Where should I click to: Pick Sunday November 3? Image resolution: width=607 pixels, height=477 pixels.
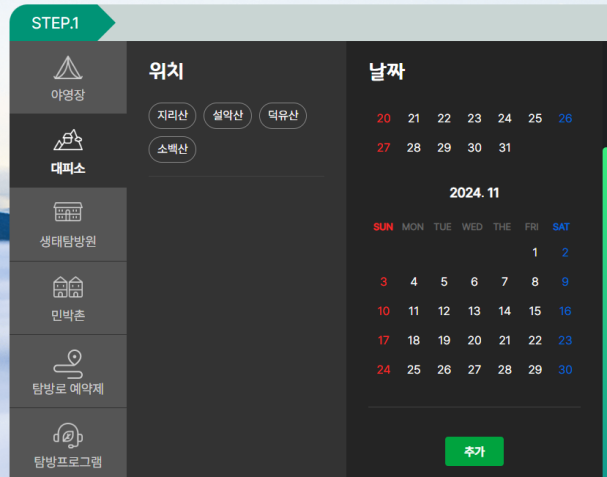coord(384,282)
